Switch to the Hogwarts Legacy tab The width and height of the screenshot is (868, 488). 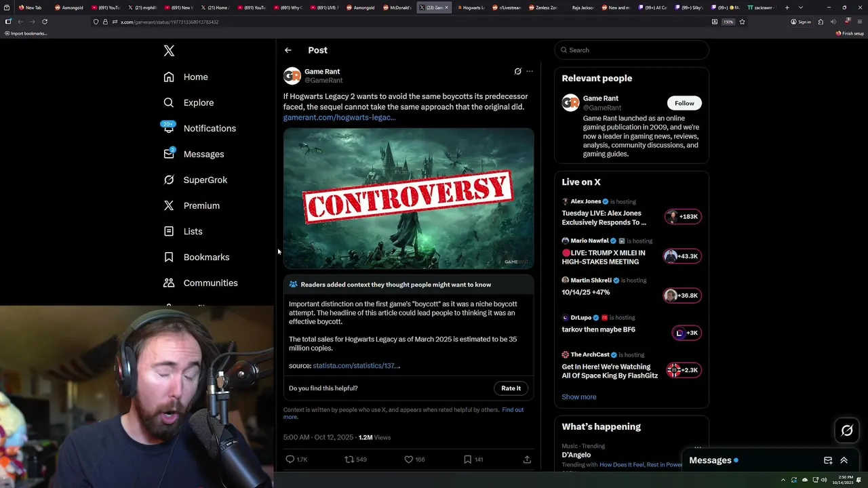click(471, 7)
